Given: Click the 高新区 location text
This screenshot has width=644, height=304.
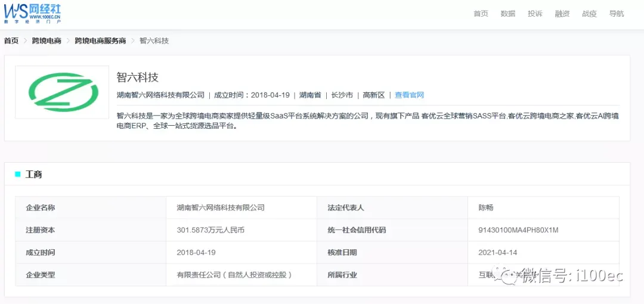Looking at the screenshot, I should click(x=374, y=95).
